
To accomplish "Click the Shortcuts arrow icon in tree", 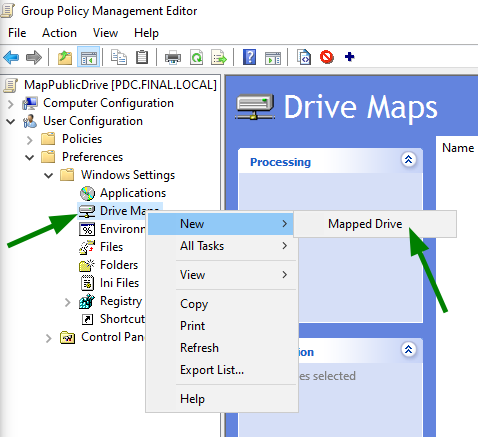I will coord(87,319).
